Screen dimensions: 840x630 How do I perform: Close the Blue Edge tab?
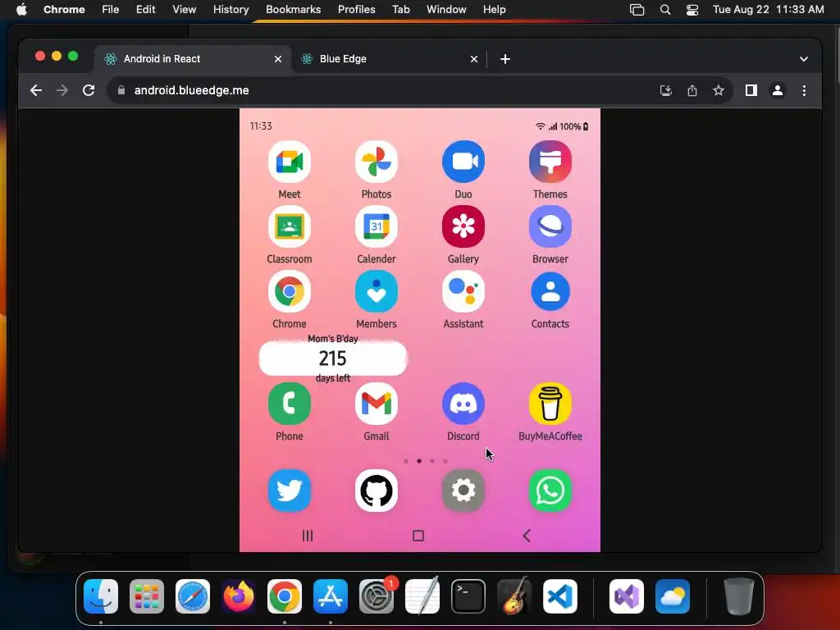point(473,59)
